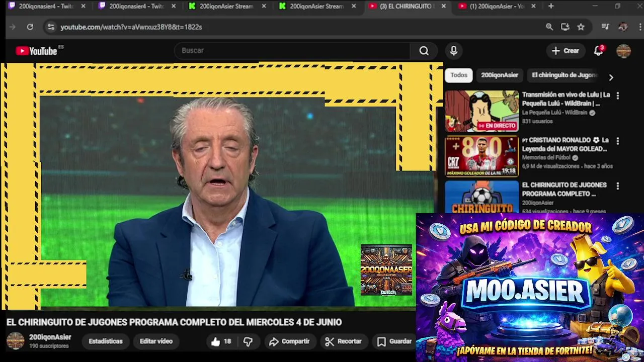This screenshot has width=644, height=362.
Task: Open Transmisión en vivo de Lulu title
Action: click(x=566, y=99)
